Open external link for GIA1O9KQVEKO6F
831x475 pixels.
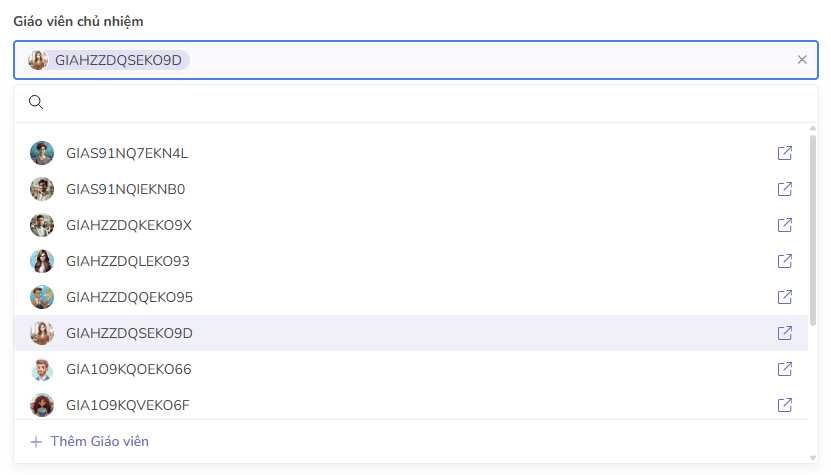click(785, 405)
